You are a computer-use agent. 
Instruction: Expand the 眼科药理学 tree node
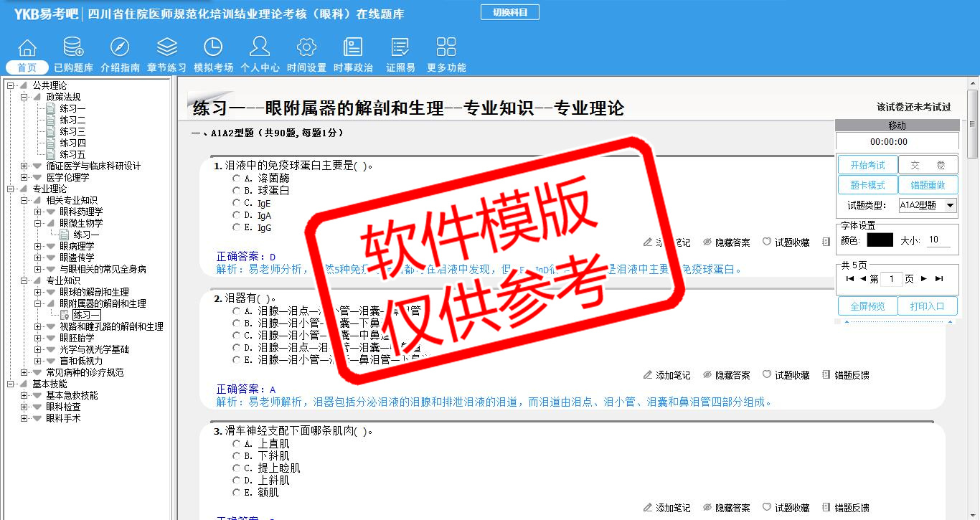(37, 212)
